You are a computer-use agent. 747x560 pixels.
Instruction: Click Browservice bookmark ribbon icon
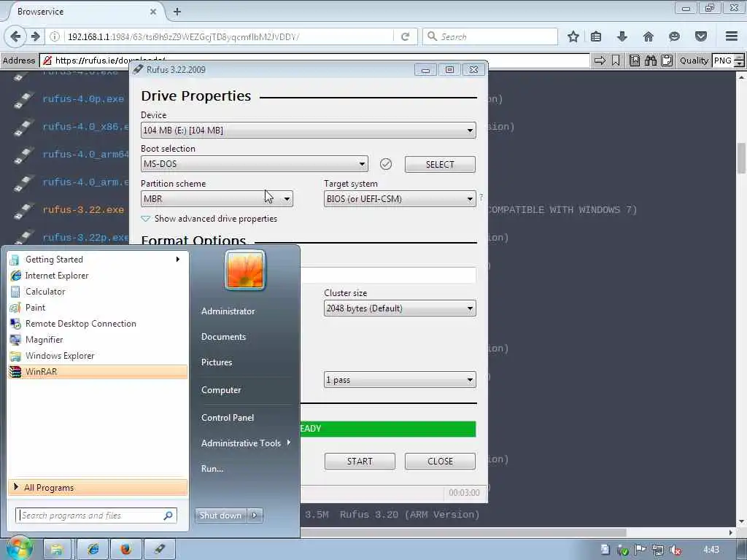tap(616, 61)
